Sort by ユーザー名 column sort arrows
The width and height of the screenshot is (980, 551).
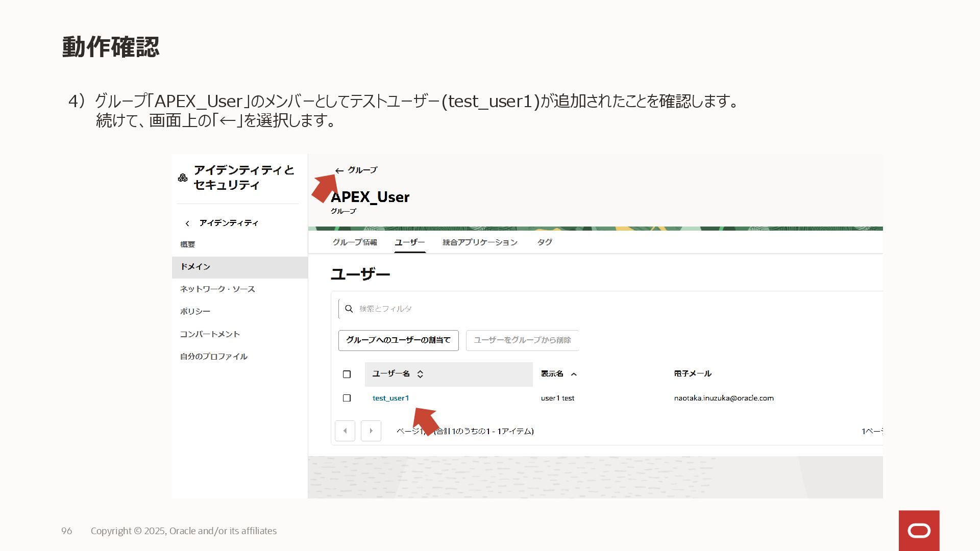point(420,374)
